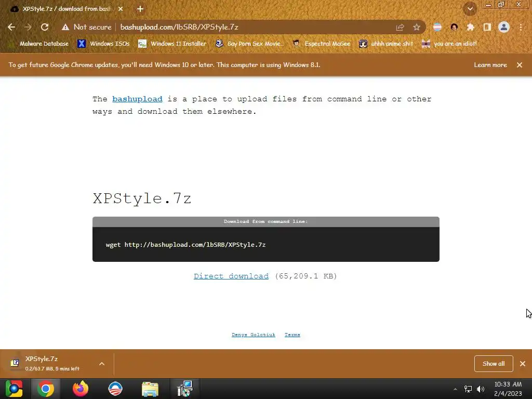This screenshot has width=532, height=399.
Task: Dismiss the Chrome update infobar
Action: click(x=520, y=65)
